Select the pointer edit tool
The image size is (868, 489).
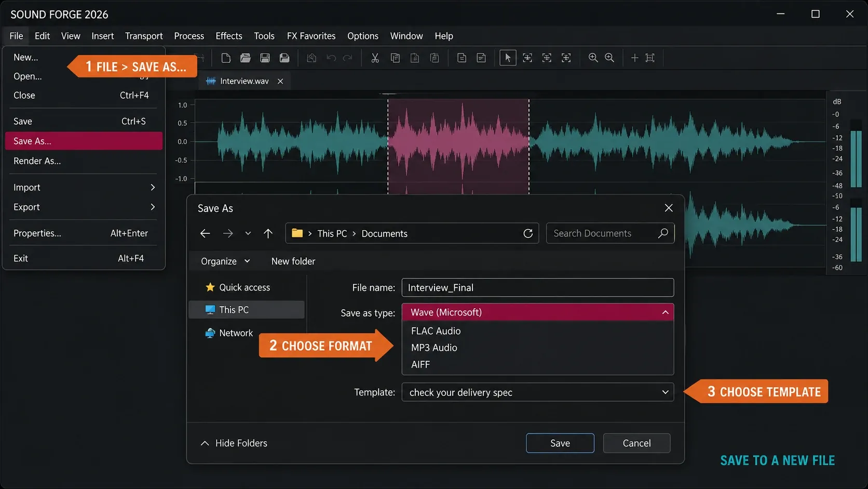[508, 58]
